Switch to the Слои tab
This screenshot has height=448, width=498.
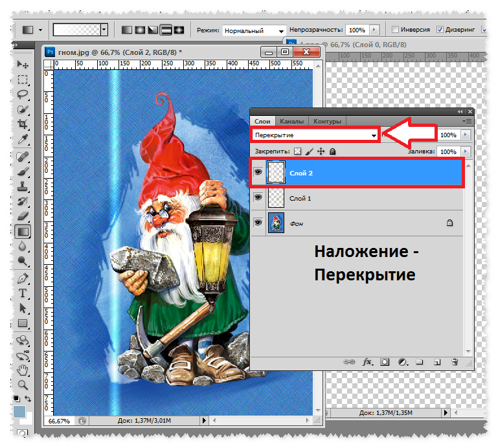(262, 121)
